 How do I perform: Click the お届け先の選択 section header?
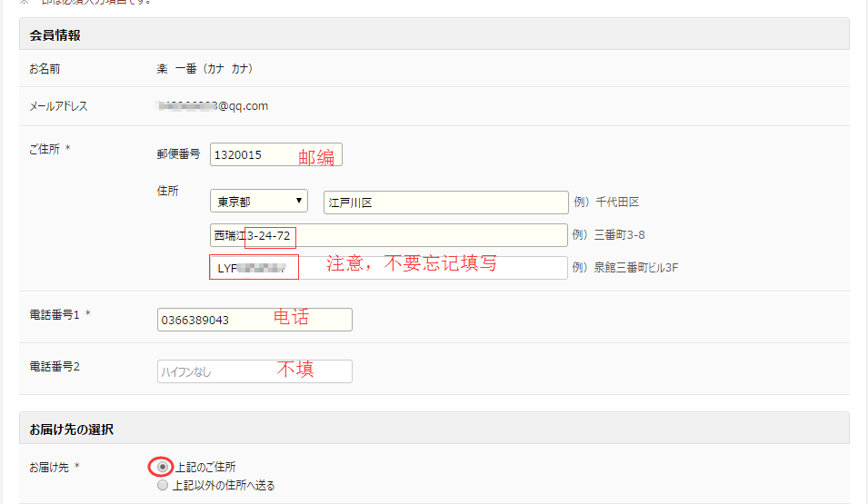click(72, 429)
